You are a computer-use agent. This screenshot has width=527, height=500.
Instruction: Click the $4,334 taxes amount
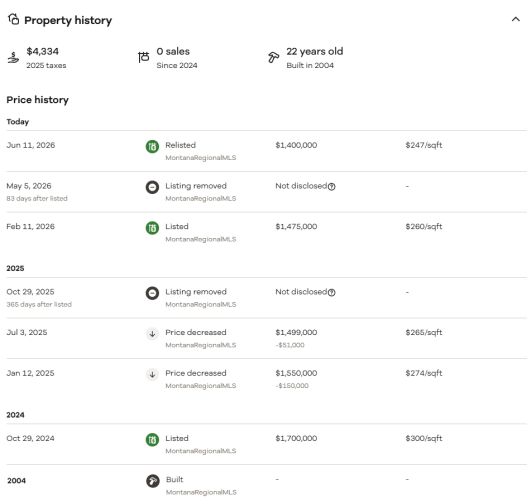click(x=43, y=51)
